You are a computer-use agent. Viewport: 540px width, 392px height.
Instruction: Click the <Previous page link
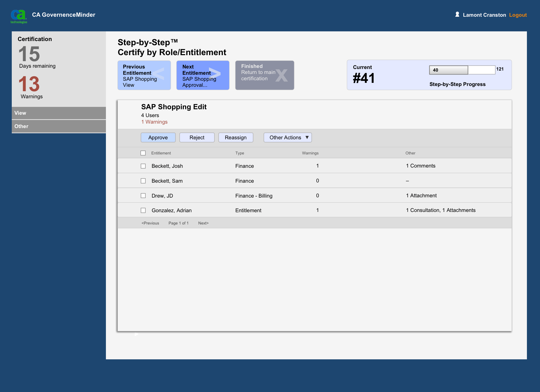[x=150, y=223]
